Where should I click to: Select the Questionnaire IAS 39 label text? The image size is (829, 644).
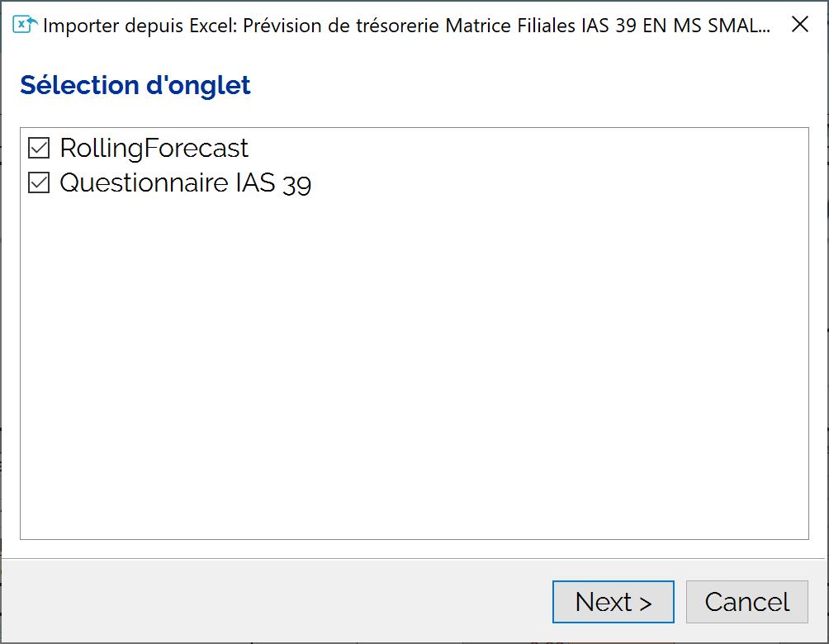[186, 183]
